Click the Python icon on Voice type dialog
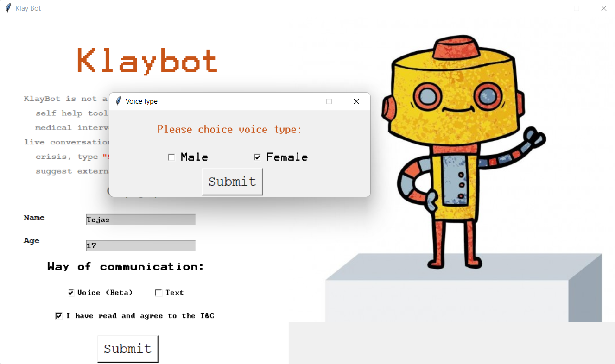The image size is (615, 364). click(x=119, y=101)
